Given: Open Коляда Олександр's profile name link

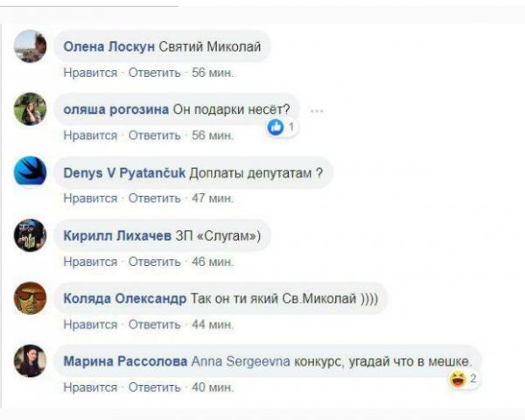Looking at the screenshot, I should pos(124,298).
